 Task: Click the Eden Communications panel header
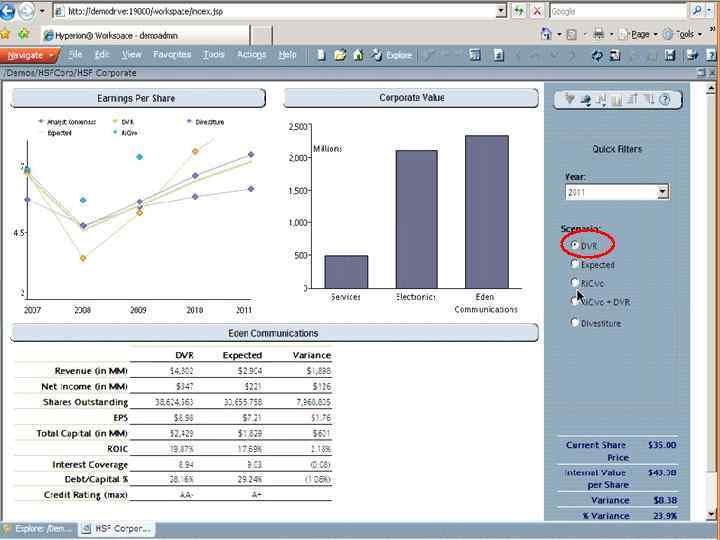(x=274, y=333)
